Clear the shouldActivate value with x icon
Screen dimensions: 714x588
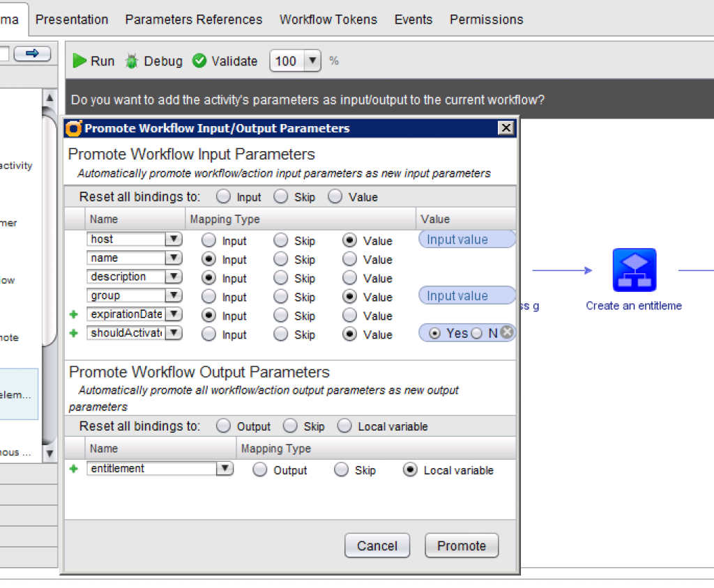coord(507,333)
